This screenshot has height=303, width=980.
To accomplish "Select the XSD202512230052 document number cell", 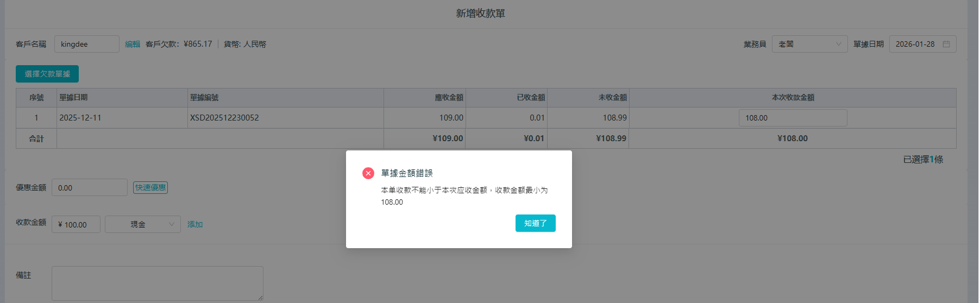I will [224, 118].
